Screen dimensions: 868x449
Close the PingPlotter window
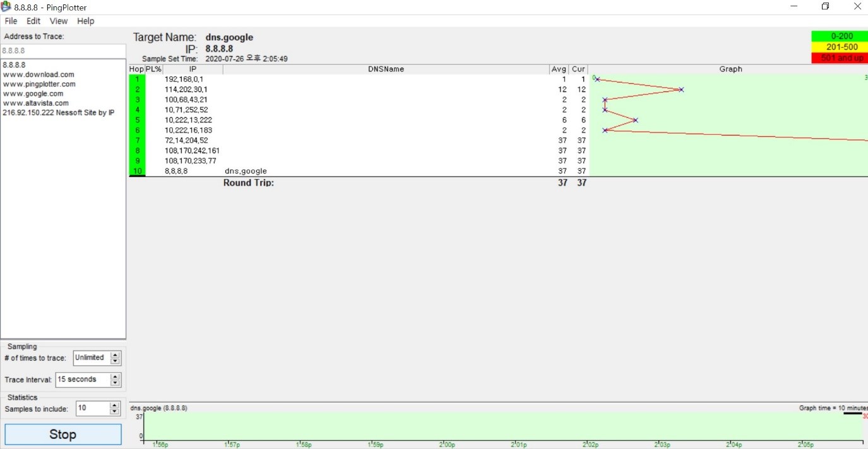[x=856, y=6]
